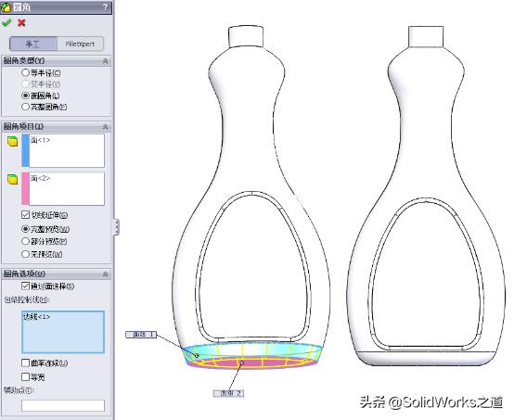Viewport: 514px width, 420px height.
Task: Click the 辅助点 label above the input field
Action: 19,390
